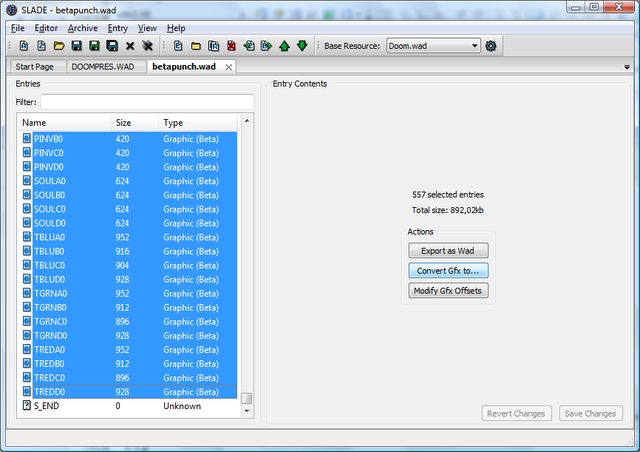This screenshot has width=640, height=452.
Task: Click the Convert Gfx to... button
Action: click(448, 271)
